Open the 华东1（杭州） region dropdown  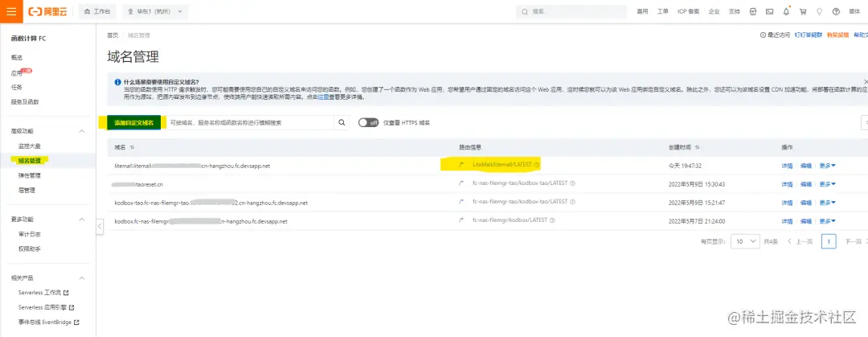tap(155, 11)
